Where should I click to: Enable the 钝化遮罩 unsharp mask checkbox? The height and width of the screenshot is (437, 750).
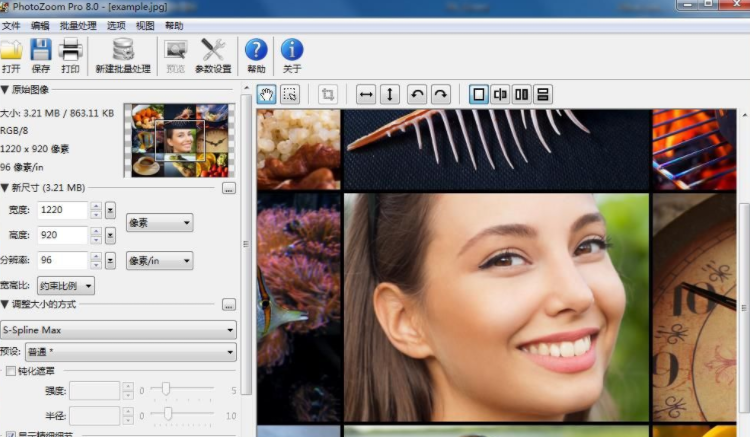[x=11, y=371]
